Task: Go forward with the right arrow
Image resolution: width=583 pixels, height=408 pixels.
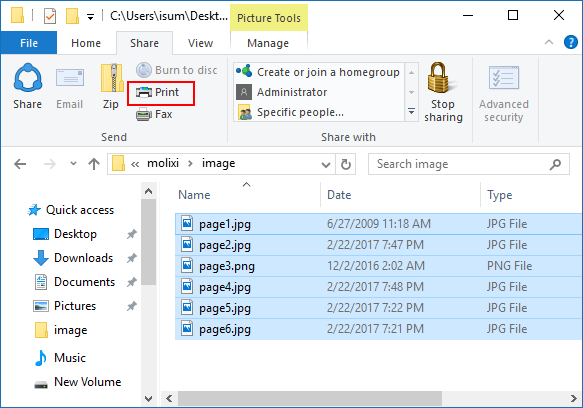Action: pyautogui.click(x=49, y=164)
